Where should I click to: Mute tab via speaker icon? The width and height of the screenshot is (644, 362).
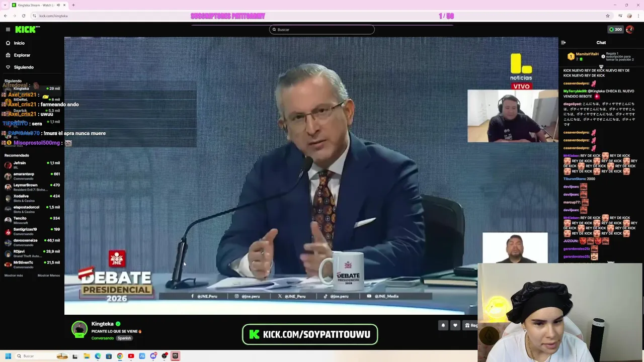[58, 5]
